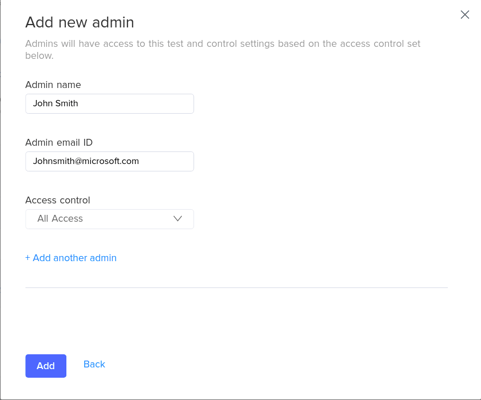Image resolution: width=481 pixels, height=400 pixels.
Task: Click the John Smith text in name field
Action: (x=55, y=103)
